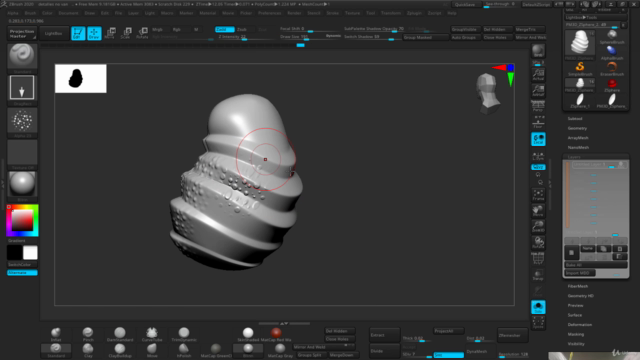
Task: Open the Zplugin menu
Action: coord(414,13)
